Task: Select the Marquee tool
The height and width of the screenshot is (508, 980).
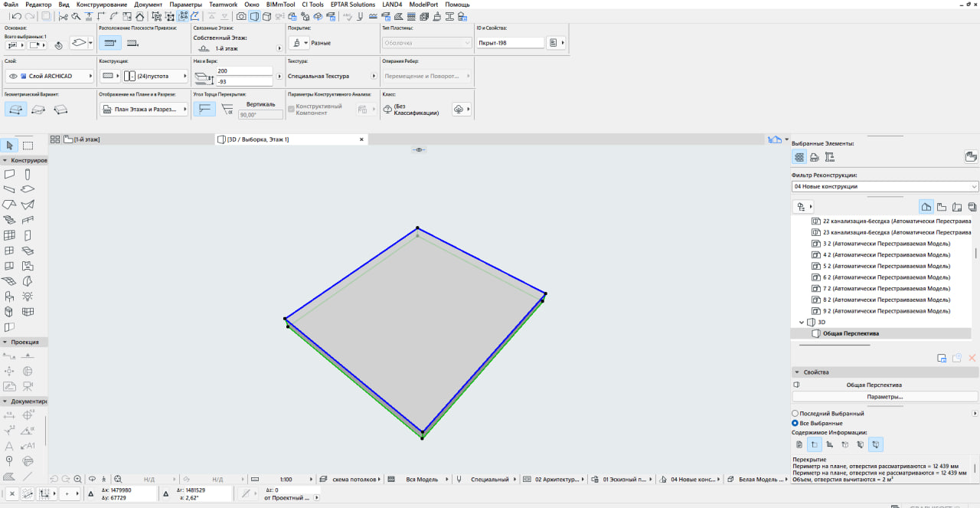Action: tap(28, 146)
